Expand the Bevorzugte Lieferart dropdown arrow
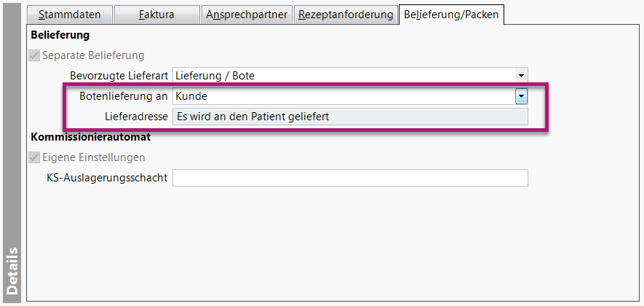 point(521,75)
